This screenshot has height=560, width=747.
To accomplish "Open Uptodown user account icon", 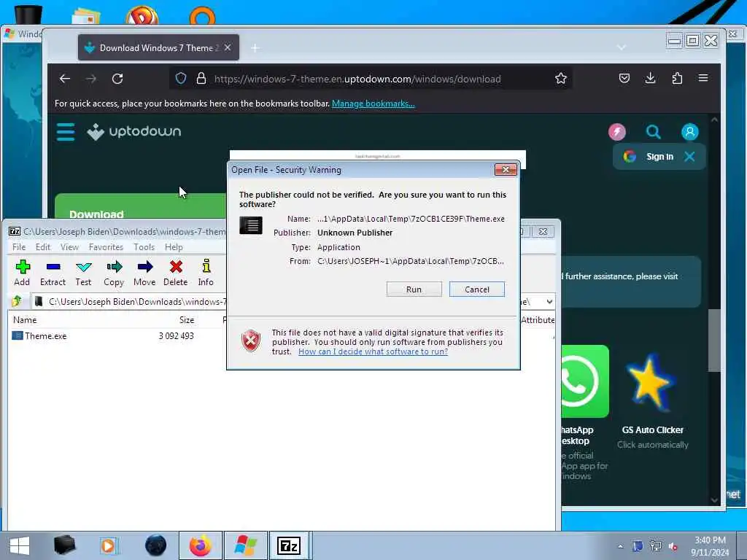I will click(x=690, y=132).
